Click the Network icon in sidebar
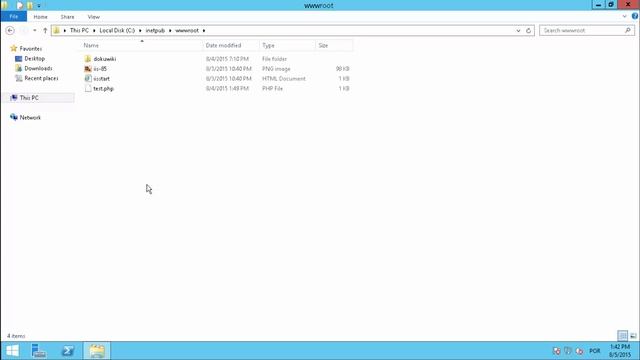The height and width of the screenshot is (360, 640). coord(13,117)
